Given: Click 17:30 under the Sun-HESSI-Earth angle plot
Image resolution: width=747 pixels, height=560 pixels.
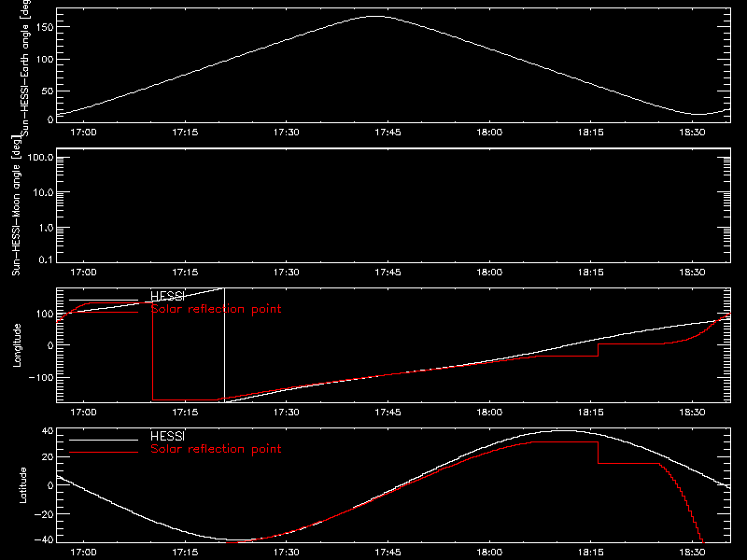Looking at the screenshot, I should [x=287, y=133].
